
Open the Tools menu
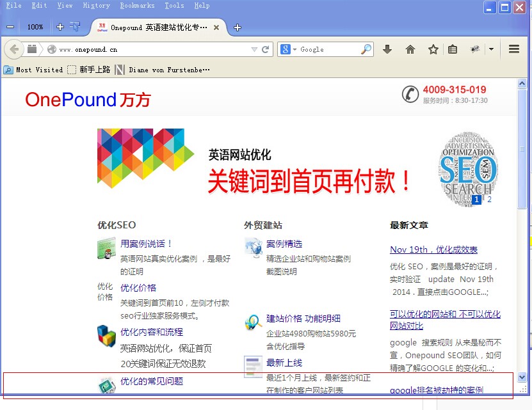point(174,5)
